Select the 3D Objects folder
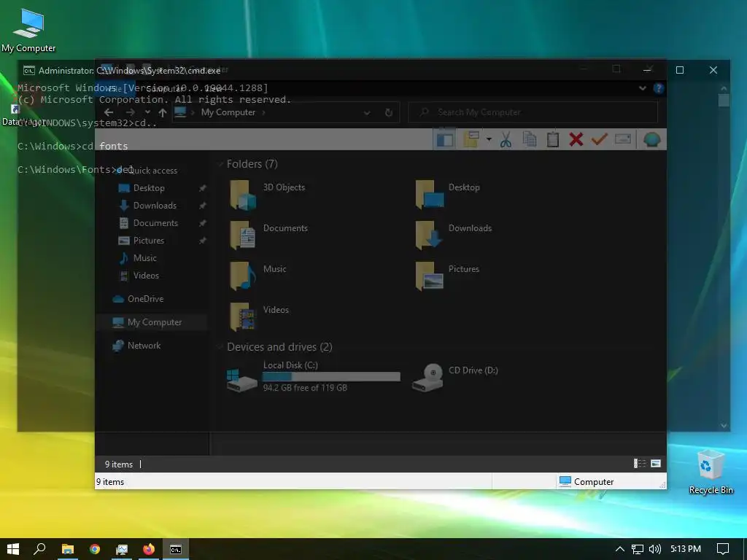 point(268,194)
